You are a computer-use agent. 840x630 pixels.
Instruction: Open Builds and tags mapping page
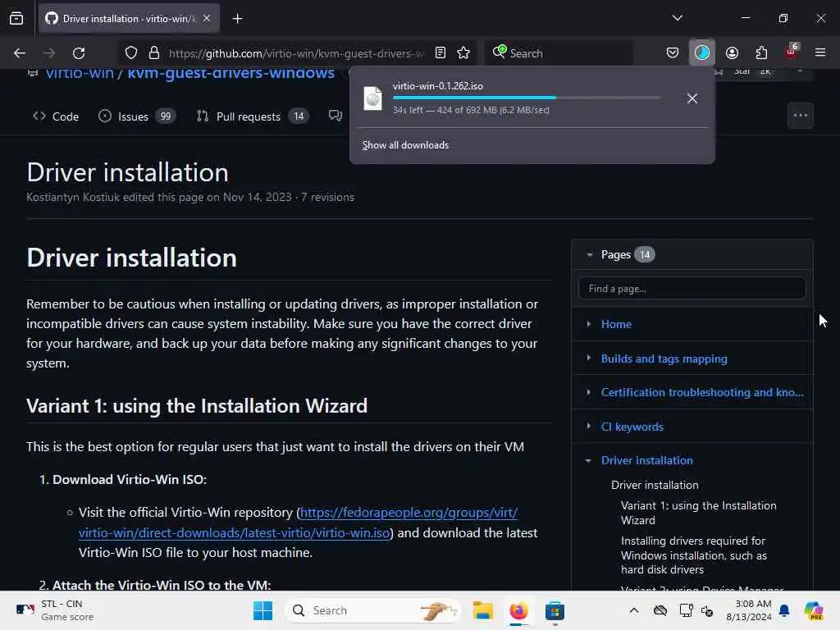coord(664,358)
